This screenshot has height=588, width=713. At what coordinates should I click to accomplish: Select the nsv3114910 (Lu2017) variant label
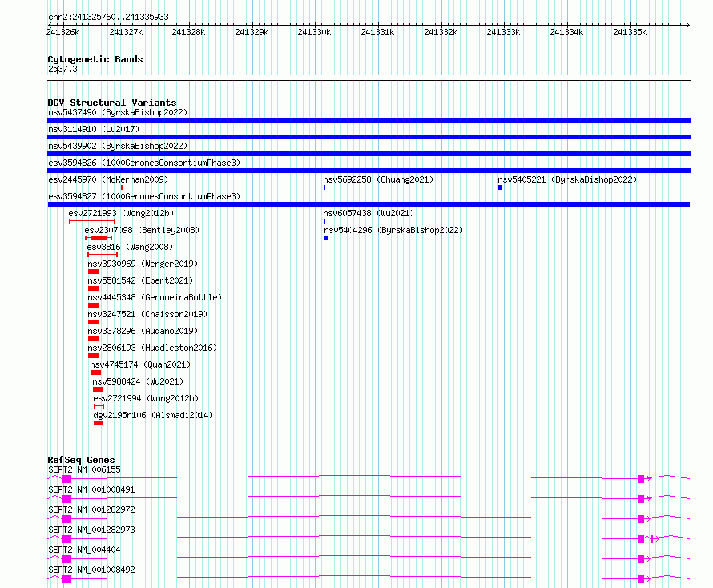[x=94, y=129]
